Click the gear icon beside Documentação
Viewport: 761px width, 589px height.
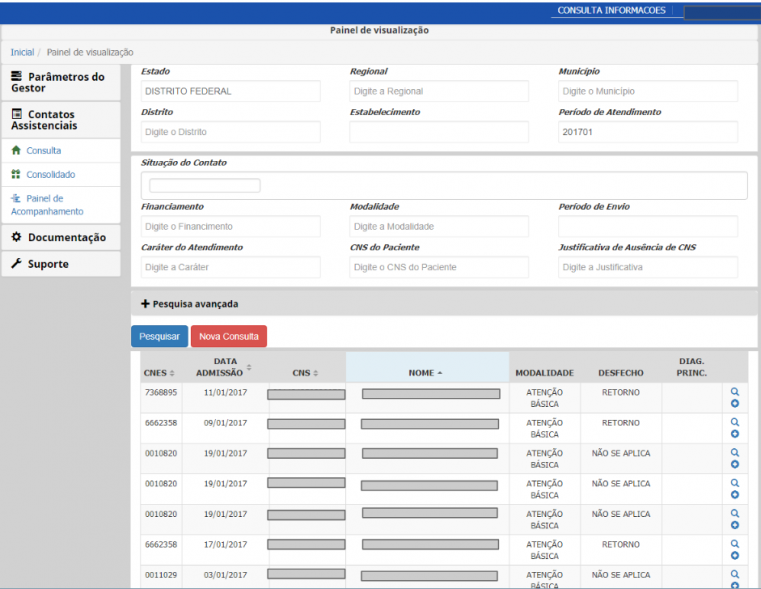(x=17, y=238)
